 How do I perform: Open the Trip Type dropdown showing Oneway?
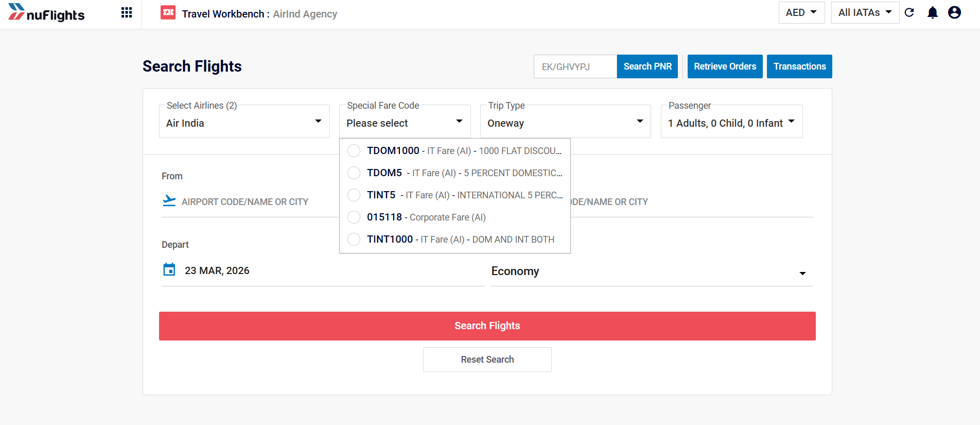[x=565, y=122]
